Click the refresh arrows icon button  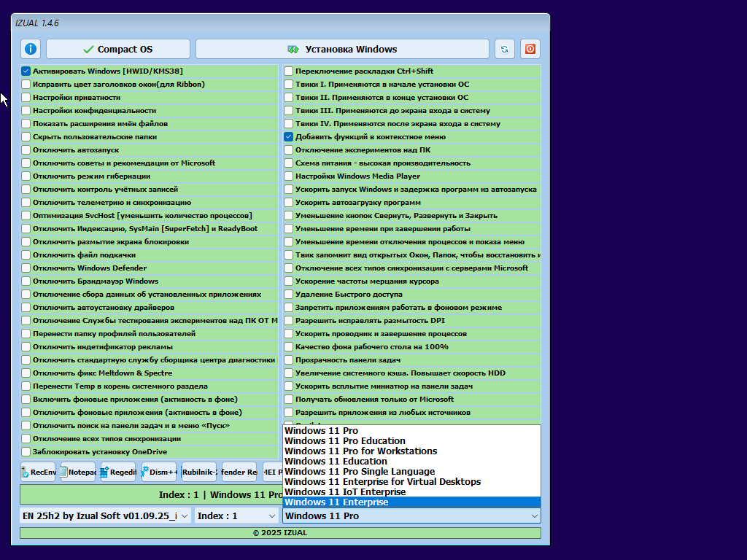pos(505,49)
